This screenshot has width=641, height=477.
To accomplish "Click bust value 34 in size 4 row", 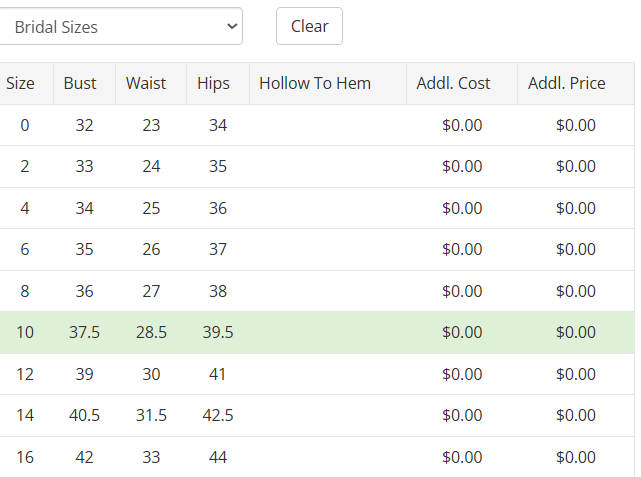I will click(x=84, y=208).
